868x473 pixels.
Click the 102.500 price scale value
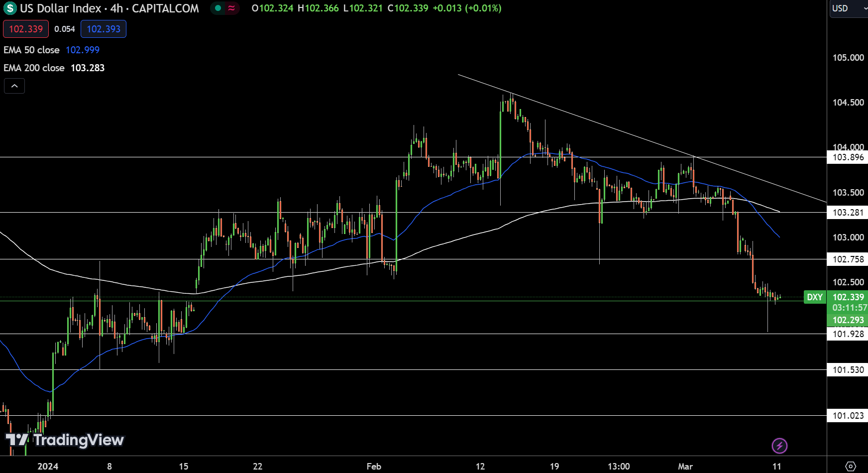848,282
